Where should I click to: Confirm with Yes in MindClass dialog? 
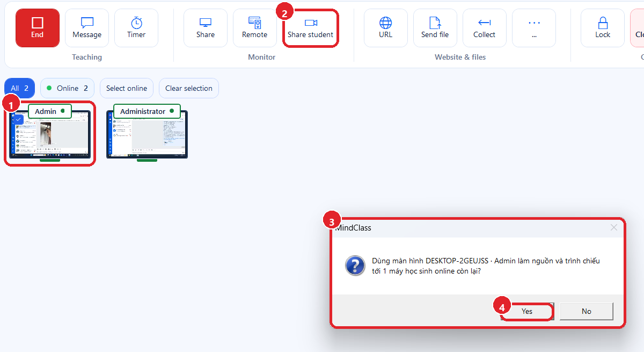click(x=527, y=311)
